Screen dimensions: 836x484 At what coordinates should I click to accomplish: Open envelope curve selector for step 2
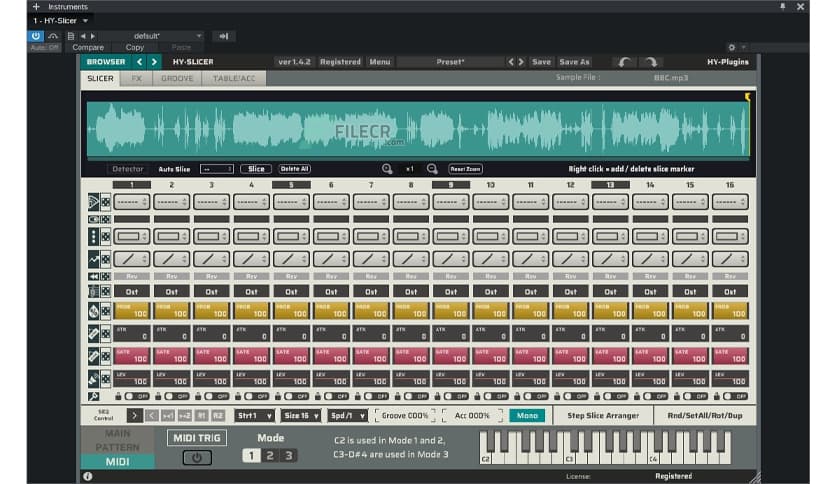[172, 260]
